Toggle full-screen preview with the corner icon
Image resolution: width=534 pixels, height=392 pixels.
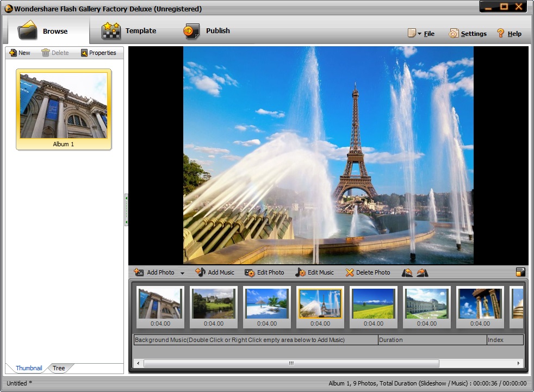coord(520,272)
